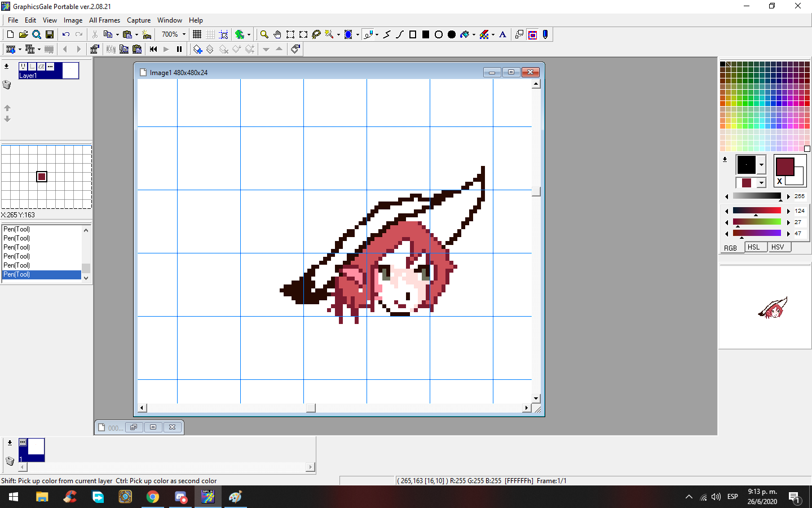Open the secondary color dropdown arrow

(x=761, y=183)
